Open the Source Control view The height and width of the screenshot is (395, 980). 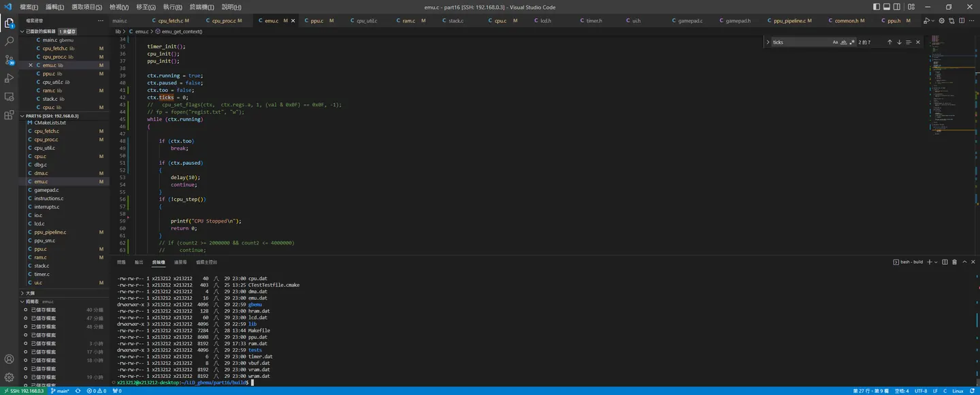point(9,60)
